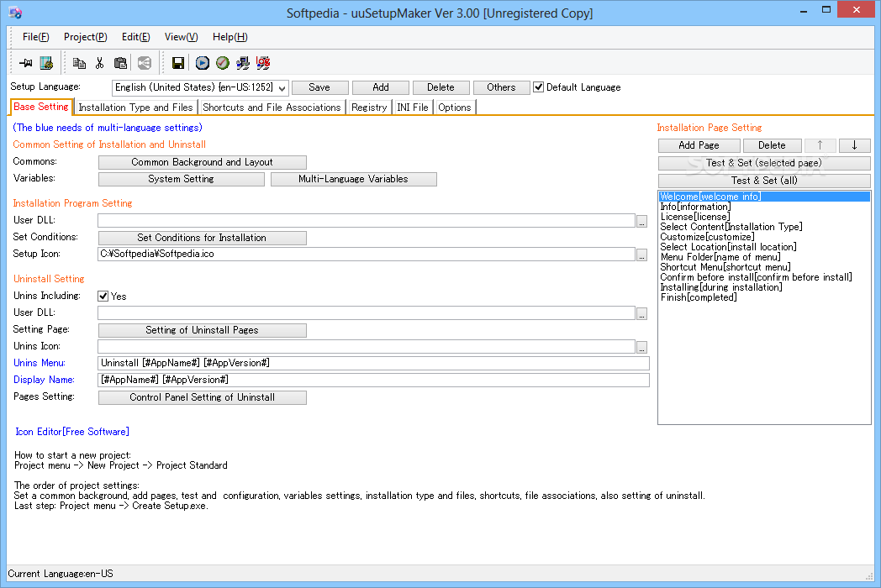Open Setup Language dropdown
Image resolution: width=881 pixels, height=588 pixels.
pyautogui.click(x=282, y=88)
